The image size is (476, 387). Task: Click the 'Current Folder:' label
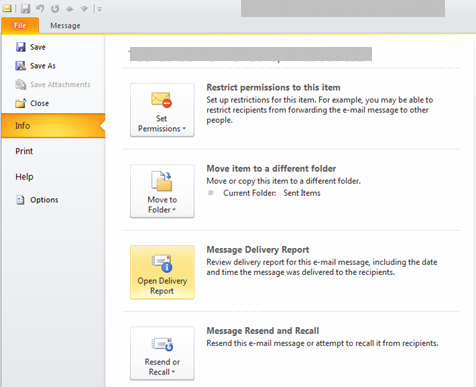[250, 193]
